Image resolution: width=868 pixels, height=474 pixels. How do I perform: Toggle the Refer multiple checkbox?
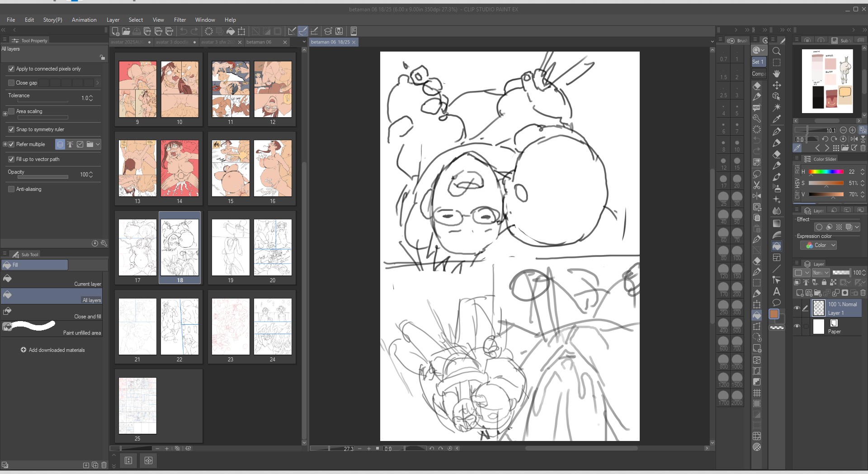11,144
